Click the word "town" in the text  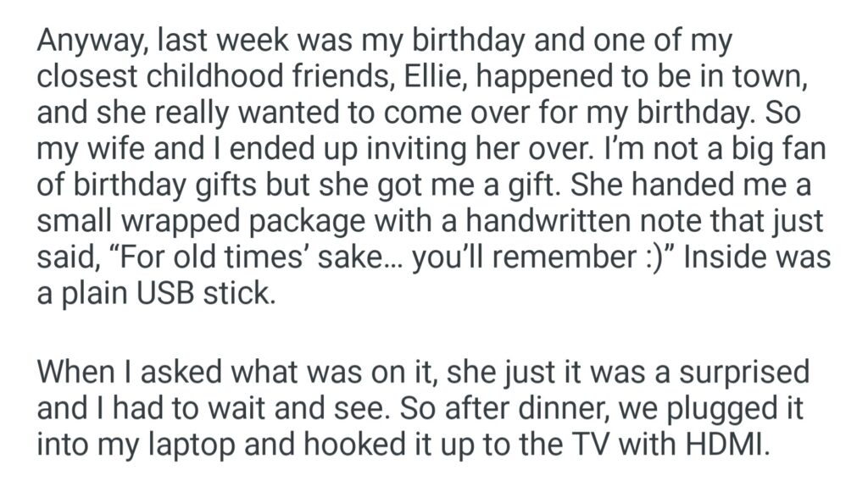point(782,80)
